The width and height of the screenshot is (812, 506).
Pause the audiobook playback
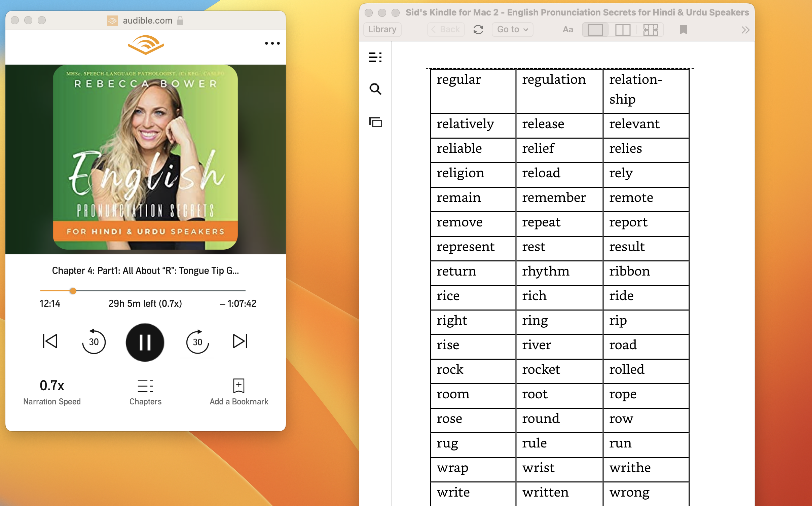tap(145, 342)
